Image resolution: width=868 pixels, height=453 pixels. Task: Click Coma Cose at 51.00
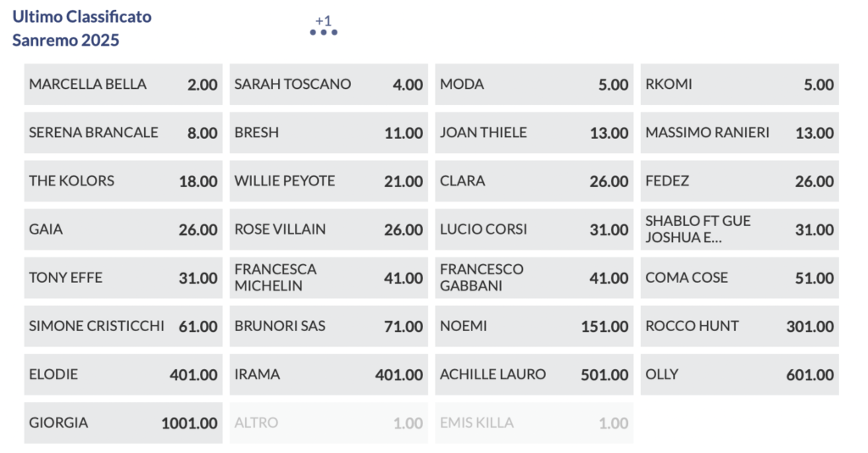point(739,278)
